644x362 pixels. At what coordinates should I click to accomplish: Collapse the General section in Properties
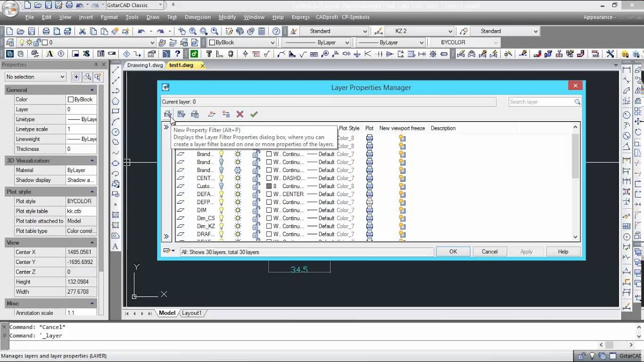[92, 90]
